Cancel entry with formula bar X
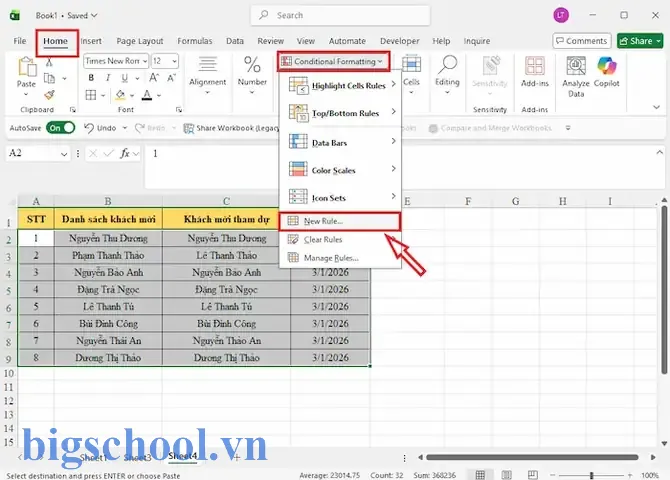This screenshot has width=670, height=480. 93,153
